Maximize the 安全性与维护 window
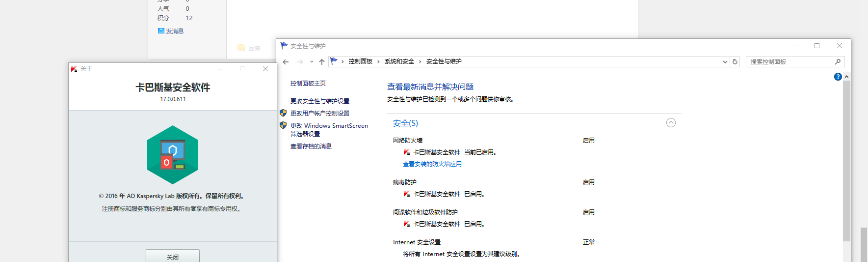 [817, 46]
